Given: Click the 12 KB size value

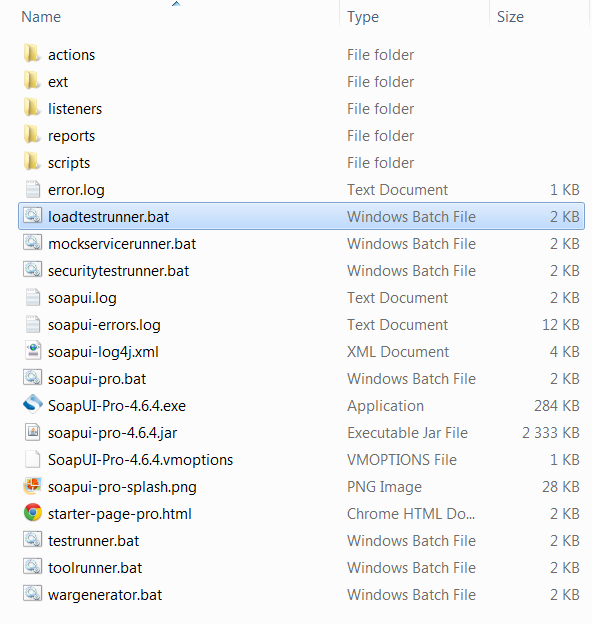Looking at the screenshot, I should click(561, 325).
